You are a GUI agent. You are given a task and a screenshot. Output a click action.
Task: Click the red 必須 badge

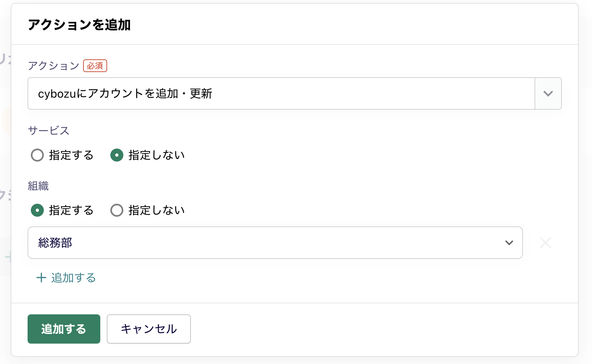pyautogui.click(x=95, y=66)
